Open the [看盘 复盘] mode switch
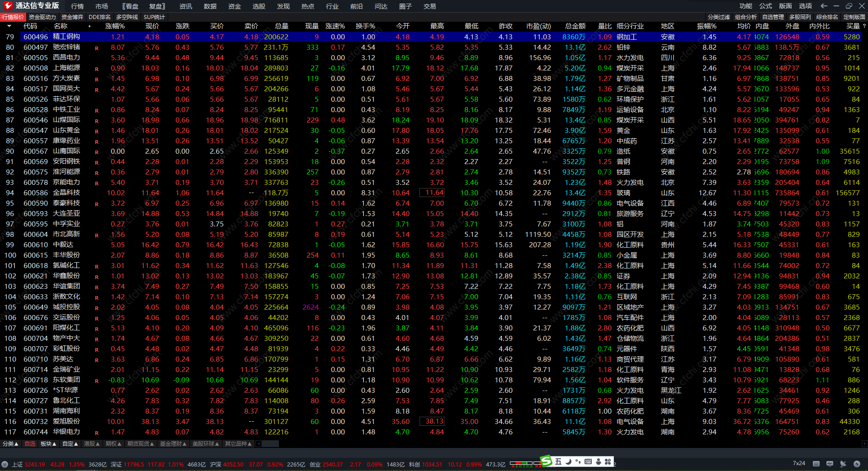Screen dimensions: 868x471 click(x=144, y=6)
